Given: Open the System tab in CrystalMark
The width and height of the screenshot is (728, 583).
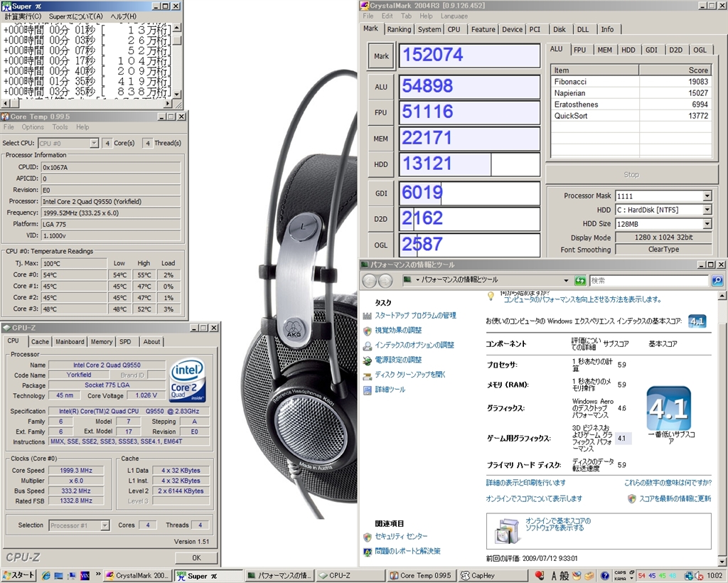Looking at the screenshot, I should [429, 29].
